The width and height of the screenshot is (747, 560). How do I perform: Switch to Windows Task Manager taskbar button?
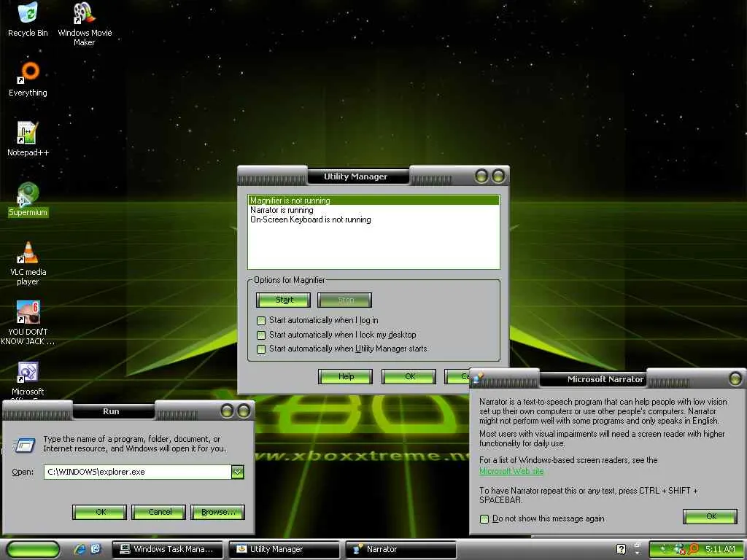pyautogui.click(x=168, y=549)
